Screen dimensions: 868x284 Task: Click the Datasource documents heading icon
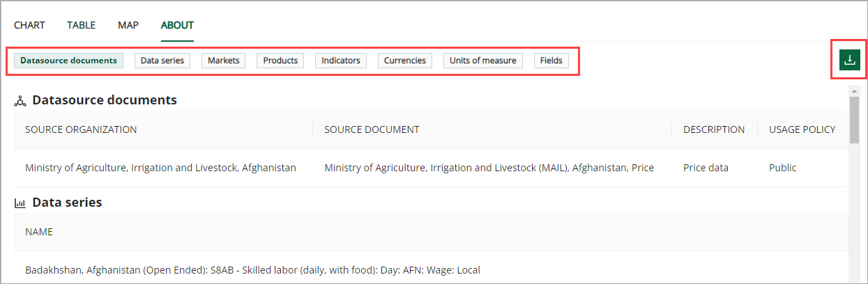[x=20, y=101]
